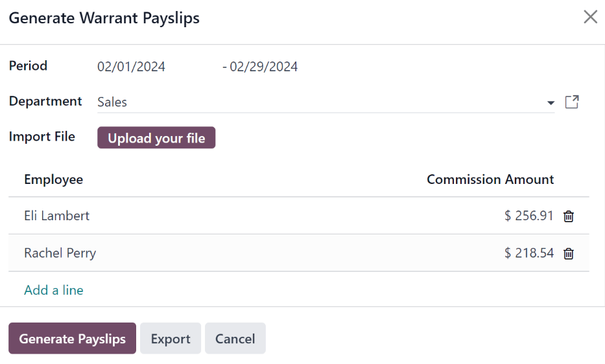This screenshot has height=364, width=605.
Task: Expand the Department dropdown arrow
Action: (x=551, y=102)
